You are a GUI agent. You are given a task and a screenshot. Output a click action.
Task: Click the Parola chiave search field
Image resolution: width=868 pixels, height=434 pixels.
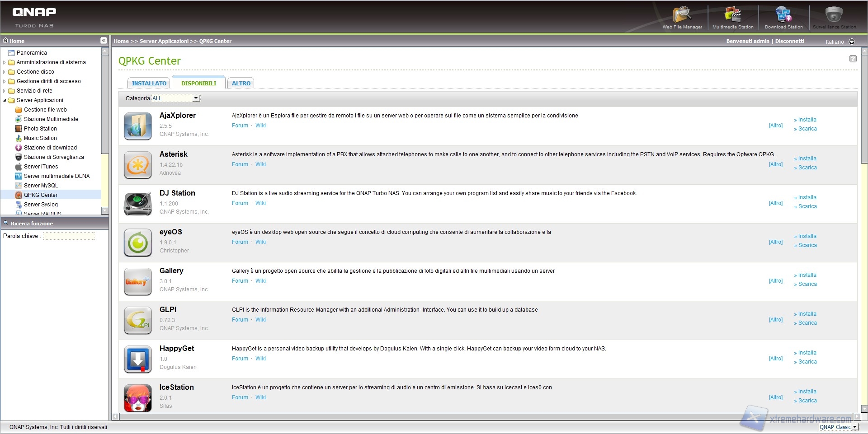tap(69, 236)
